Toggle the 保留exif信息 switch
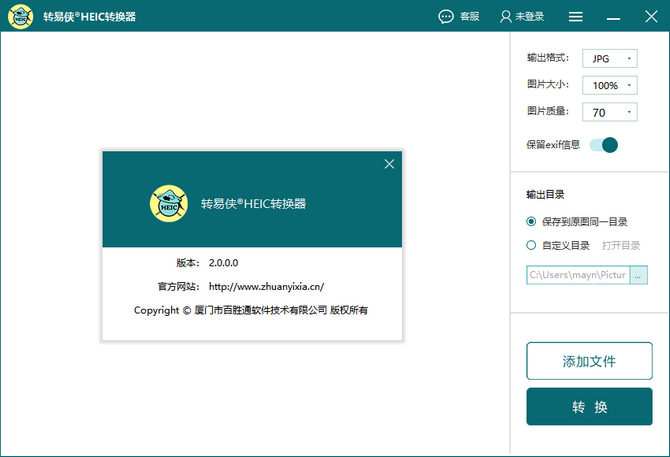 (x=603, y=145)
